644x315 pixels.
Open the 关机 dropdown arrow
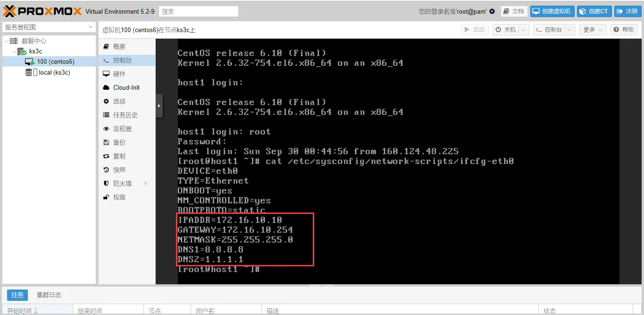coord(523,29)
